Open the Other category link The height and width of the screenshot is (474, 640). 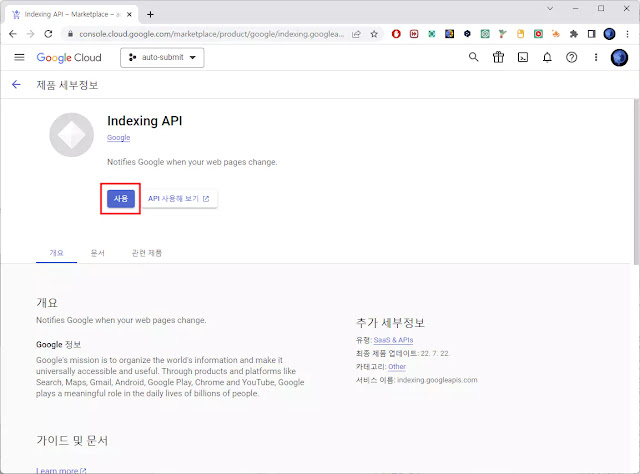tap(397, 367)
